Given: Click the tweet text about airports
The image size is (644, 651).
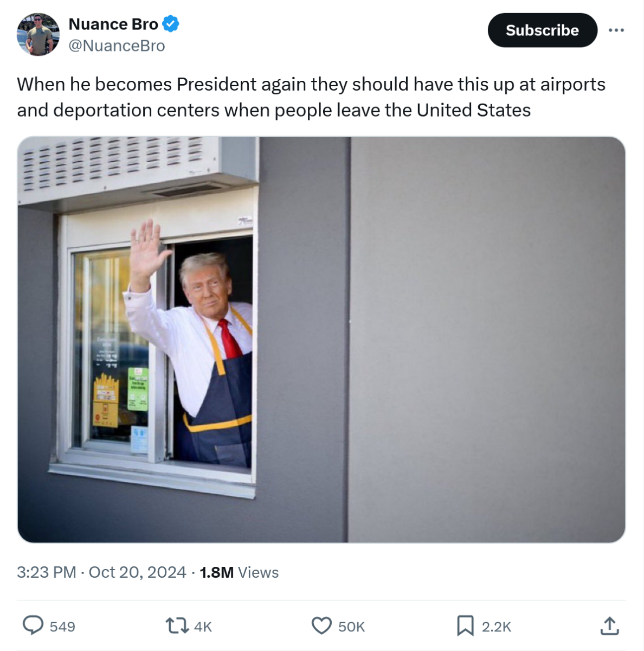Looking at the screenshot, I should click(x=311, y=97).
